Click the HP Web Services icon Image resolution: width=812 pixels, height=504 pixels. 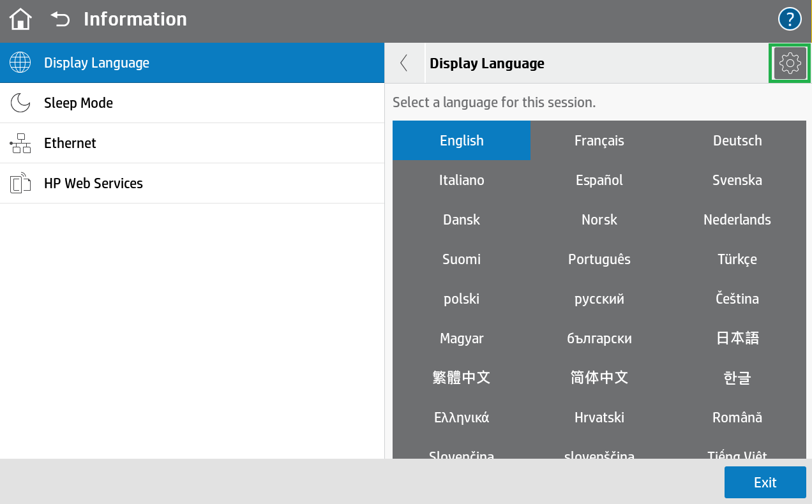20,183
